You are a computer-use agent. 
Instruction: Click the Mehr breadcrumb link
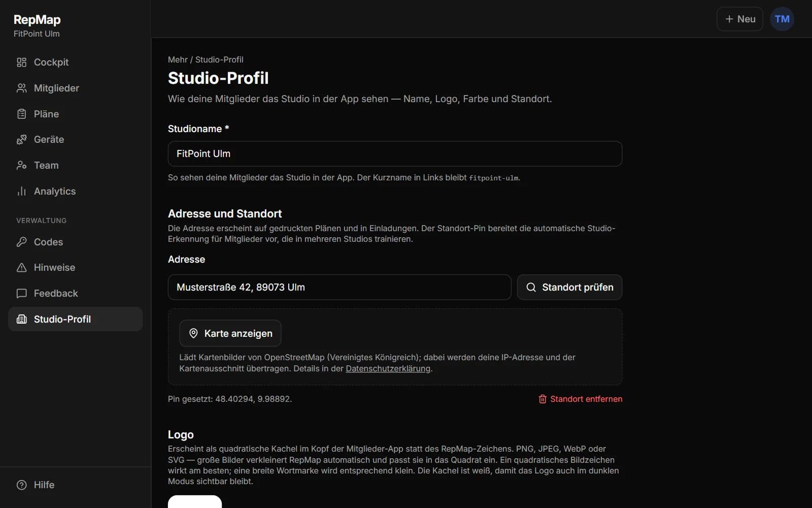(x=178, y=59)
